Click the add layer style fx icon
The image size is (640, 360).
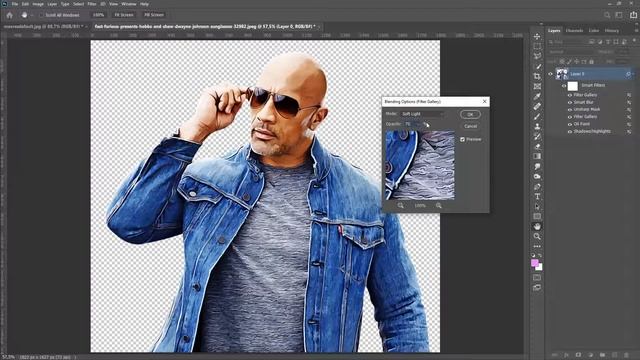tap(566, 355)
